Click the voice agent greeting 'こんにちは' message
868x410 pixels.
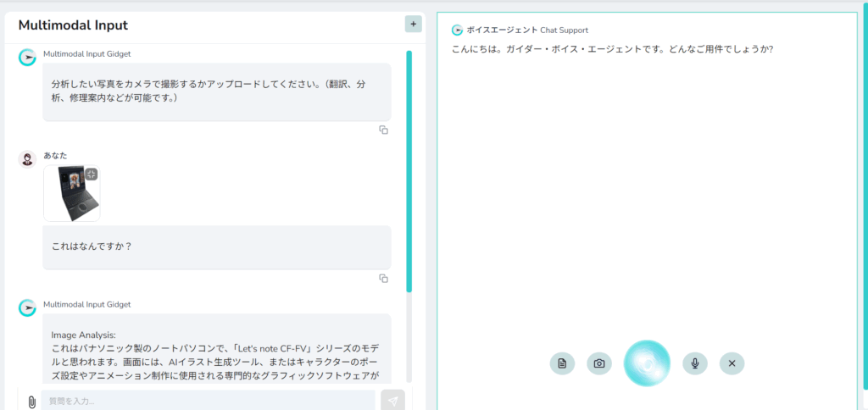[612, 48]
